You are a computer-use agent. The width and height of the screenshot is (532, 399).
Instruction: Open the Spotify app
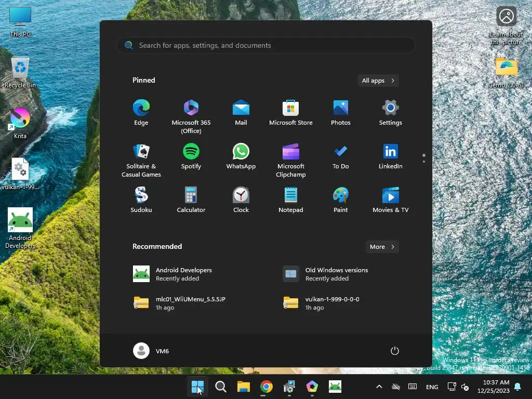click(x=191, y=156)
